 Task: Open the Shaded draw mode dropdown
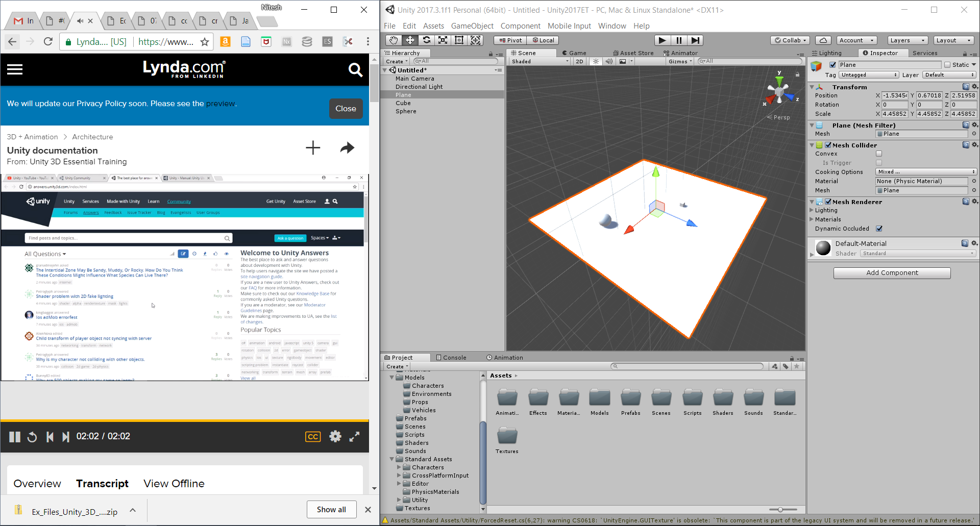(x=540, y=61)
